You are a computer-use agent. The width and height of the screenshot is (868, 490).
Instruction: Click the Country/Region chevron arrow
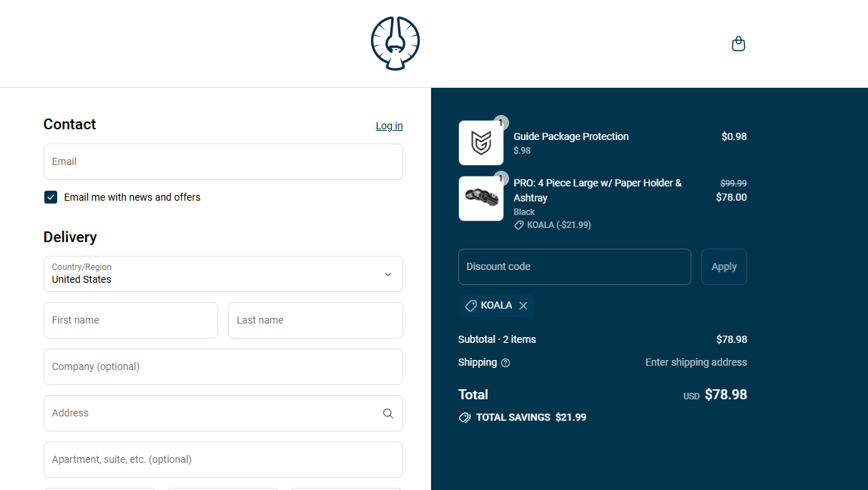(388, 274)
